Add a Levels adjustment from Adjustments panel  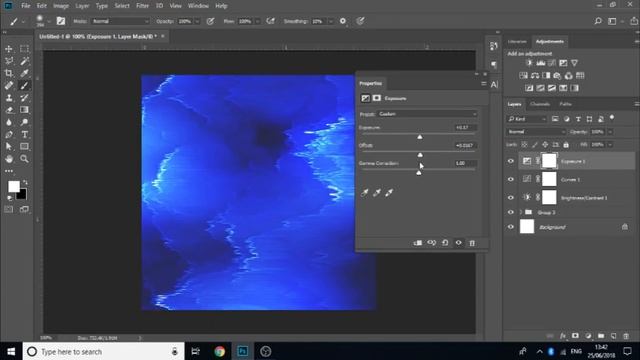click(x=541, y=63)
